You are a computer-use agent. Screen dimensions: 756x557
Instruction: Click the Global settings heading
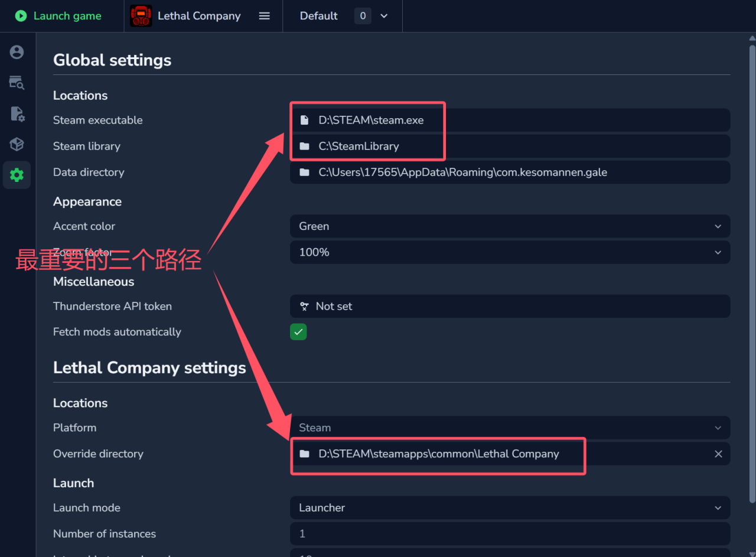(x=112, y=60)
